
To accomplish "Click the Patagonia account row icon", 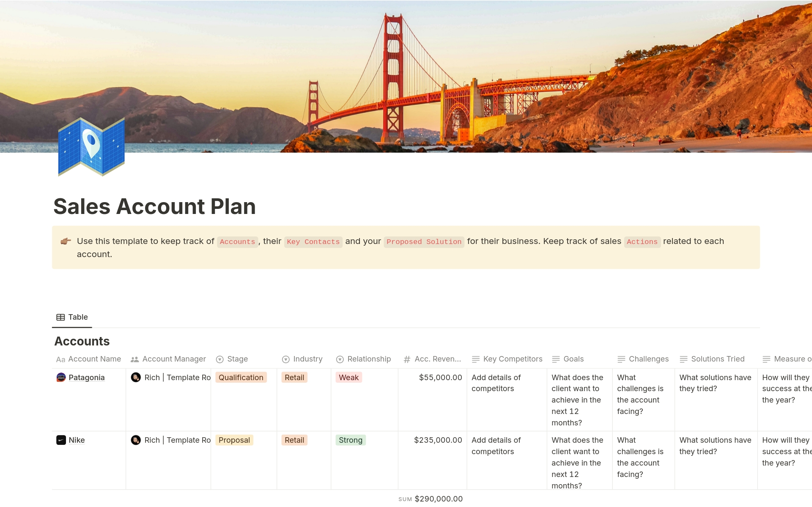I will pyautogui.click(x=61, y=377).
